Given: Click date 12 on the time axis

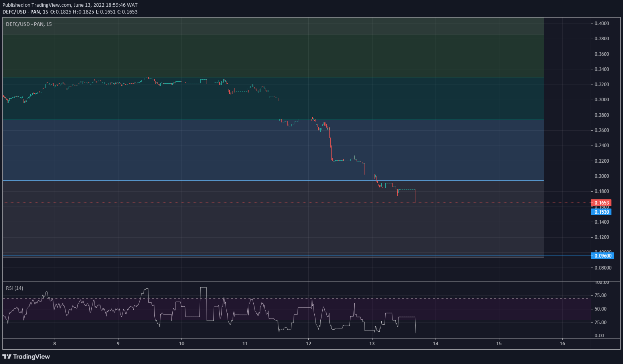Looking at the screenshot, I should [x=308, y=344].
